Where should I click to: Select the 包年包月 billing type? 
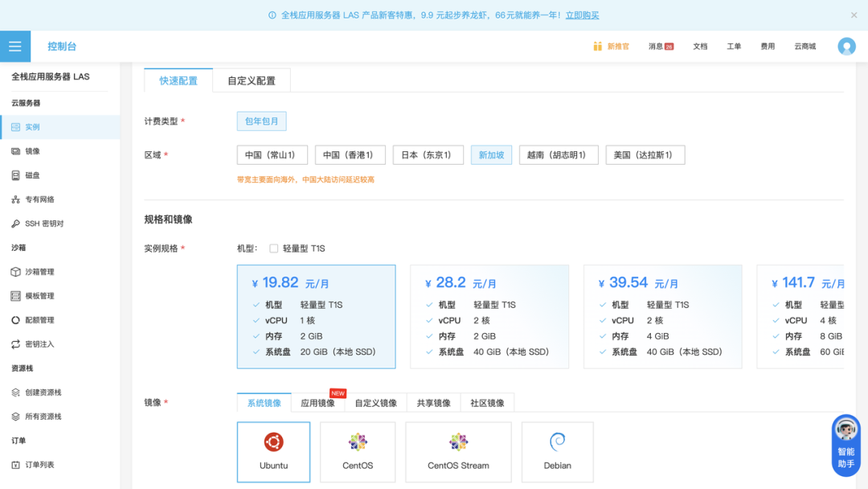(262, 121)
